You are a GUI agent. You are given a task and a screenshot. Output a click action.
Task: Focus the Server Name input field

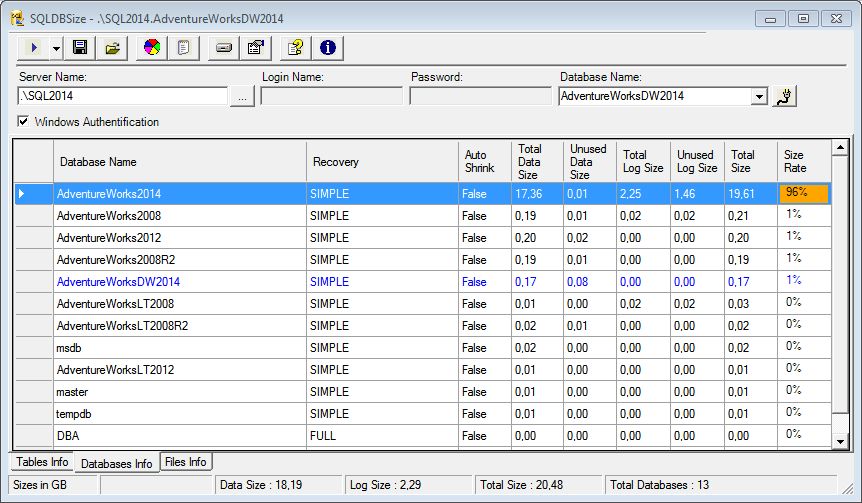coord(123,96)
